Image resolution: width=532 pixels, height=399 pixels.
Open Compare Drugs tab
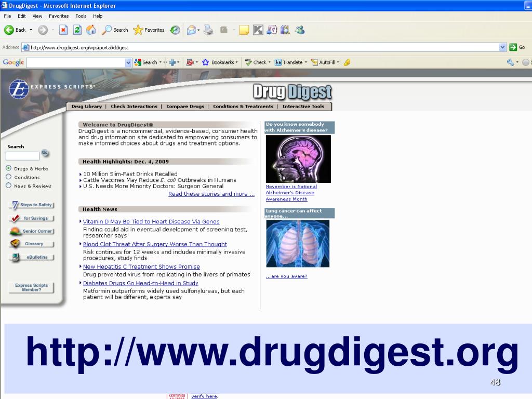tap(185, 106)
